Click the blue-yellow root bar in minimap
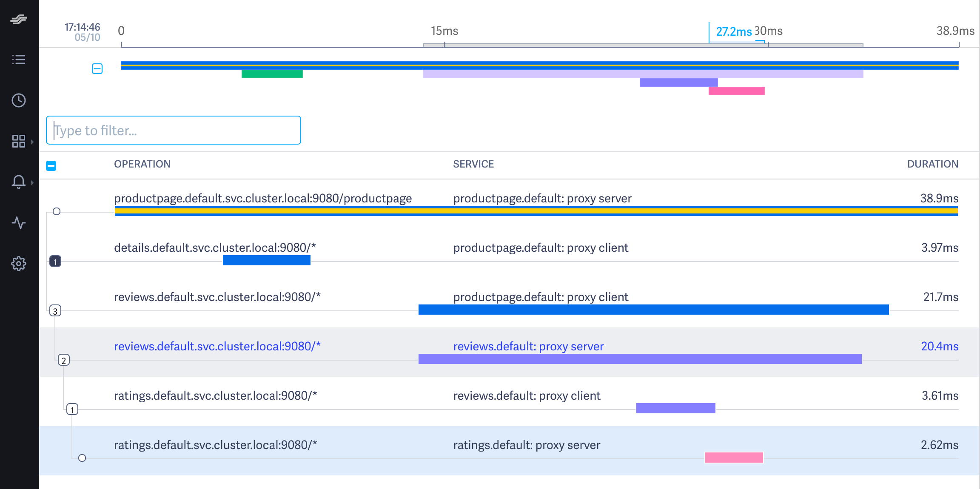 pyautogui.click(x=540, y=65)
